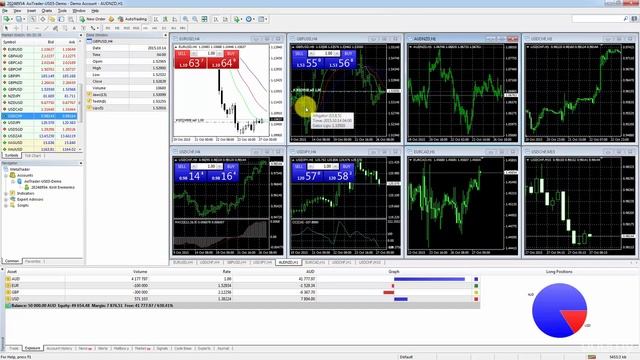Click New Order button
The image size is (640, 360).
click(x=92, y=19)
